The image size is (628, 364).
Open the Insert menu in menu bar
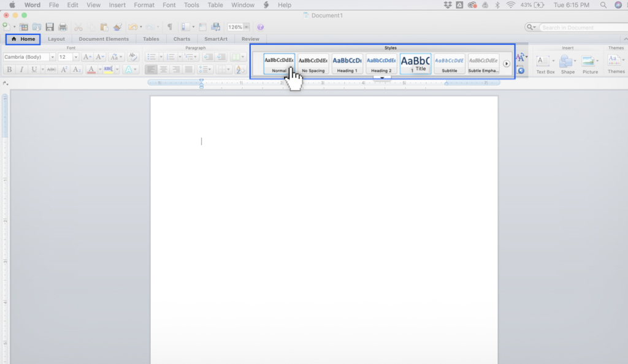pos(117,5)
